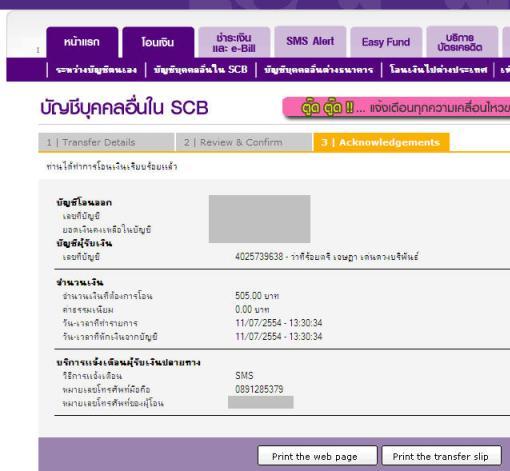
Task: Click Print the transfer slip button
Action: pos(441,456)
